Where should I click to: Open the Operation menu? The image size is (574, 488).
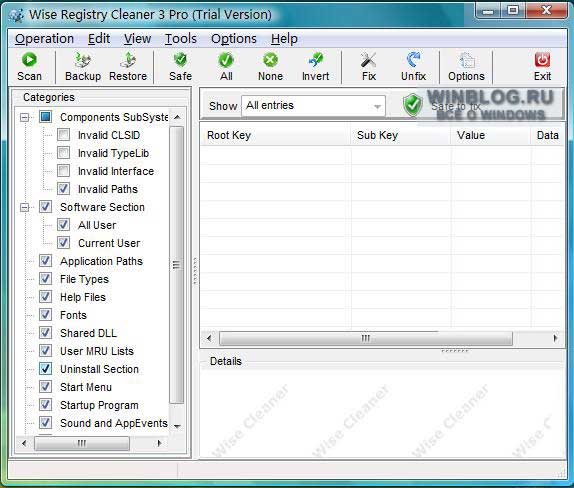[44, 38]
